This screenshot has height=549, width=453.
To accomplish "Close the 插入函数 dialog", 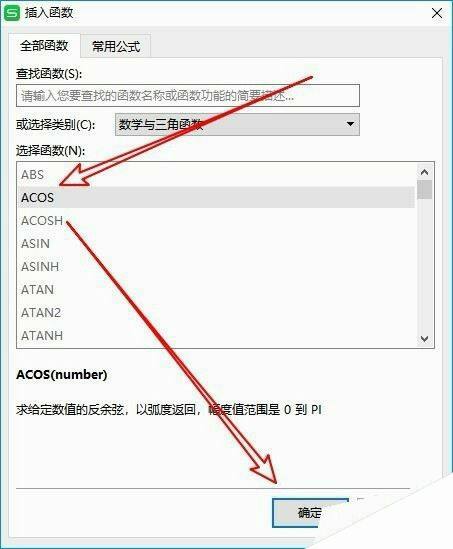I will 437,13.
